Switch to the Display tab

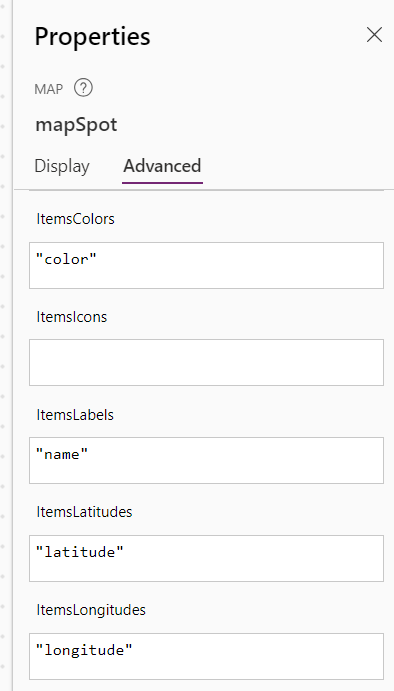point(62,166)
